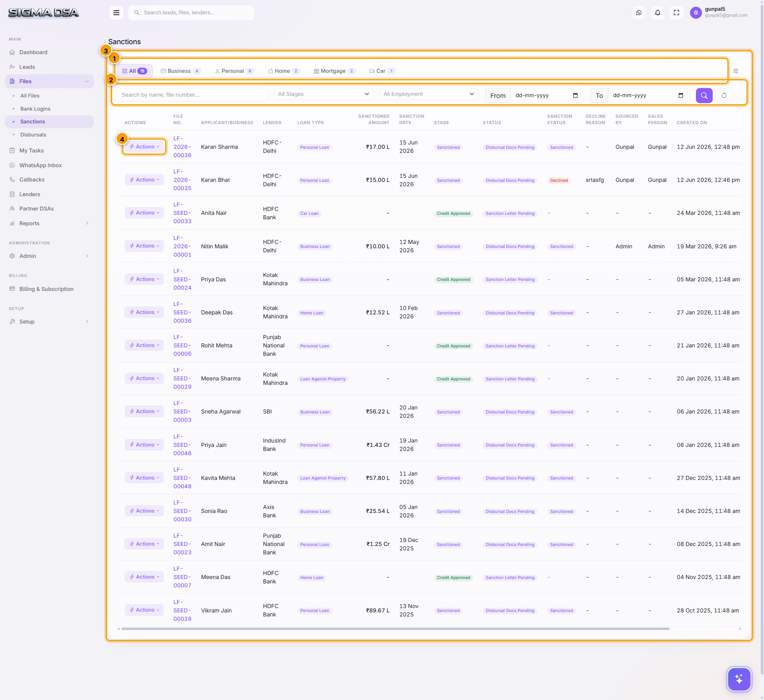Expand the Admin sidebar section

[x=49, y=256]
